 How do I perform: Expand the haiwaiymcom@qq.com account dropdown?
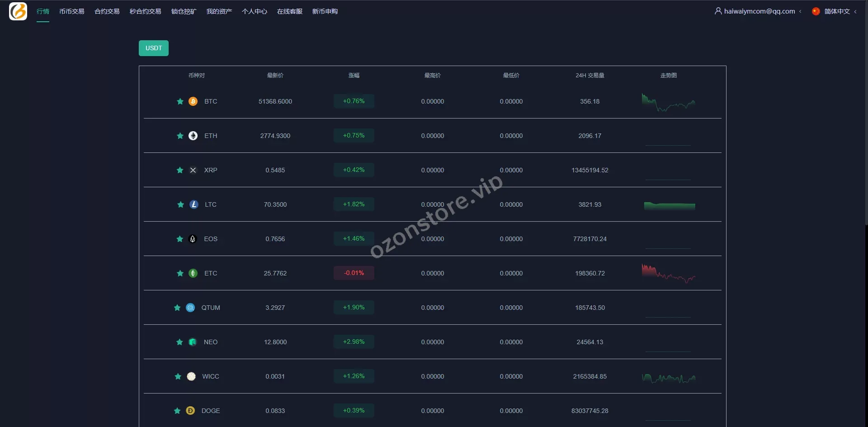pyautogui.click(x=759, y=11)
